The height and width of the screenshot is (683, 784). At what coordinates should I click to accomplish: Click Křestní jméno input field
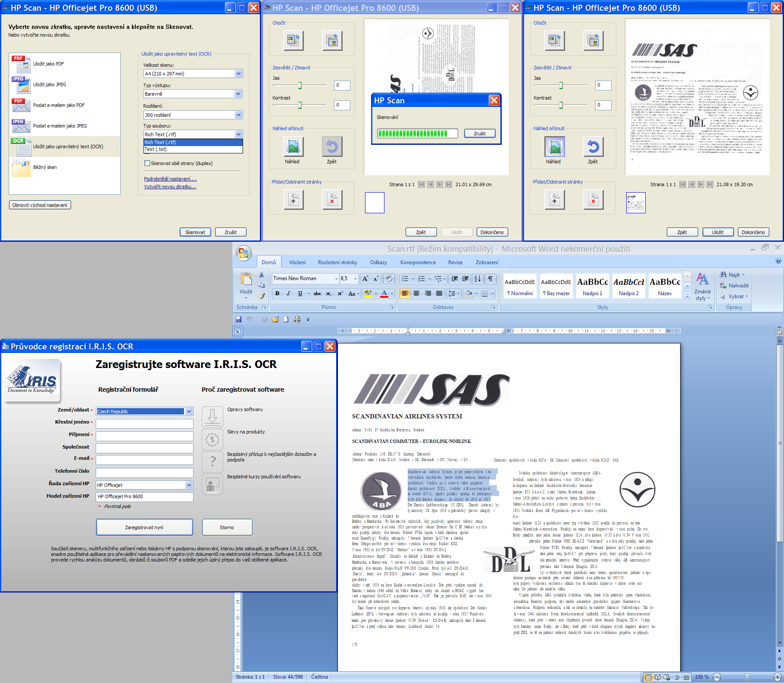(144, 424)
